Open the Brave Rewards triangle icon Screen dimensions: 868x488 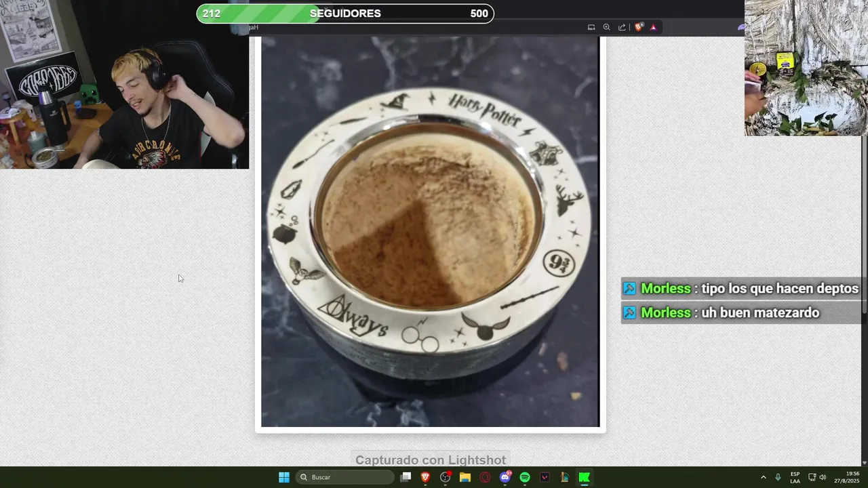coord(654,27)
